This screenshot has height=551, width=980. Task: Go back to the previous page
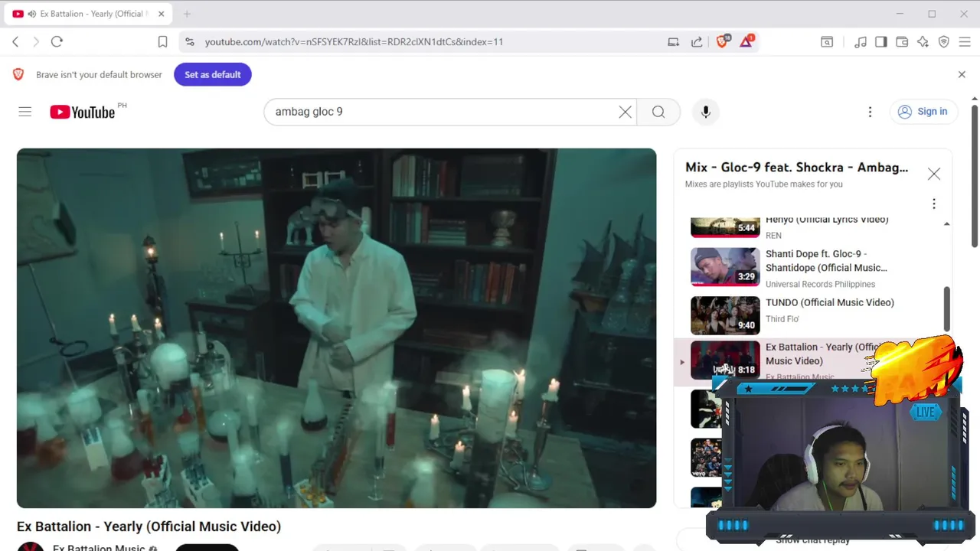(x=15, y=42)
